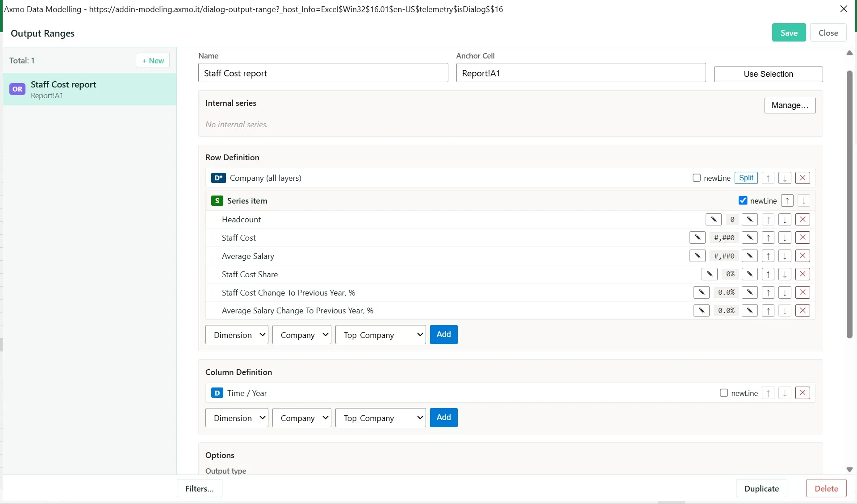
Task: Click the Name input field
Action: coord(323,73)
